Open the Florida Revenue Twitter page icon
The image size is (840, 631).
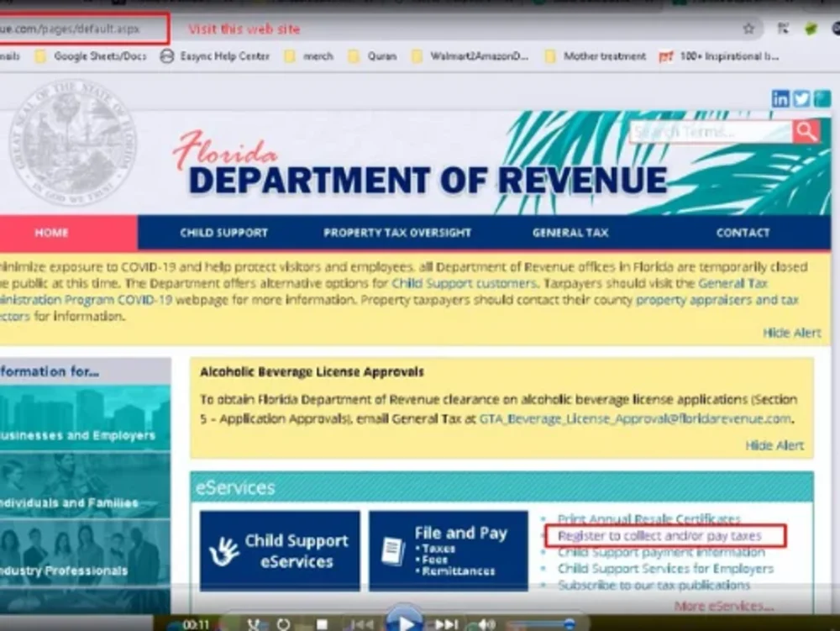point(801,98)
